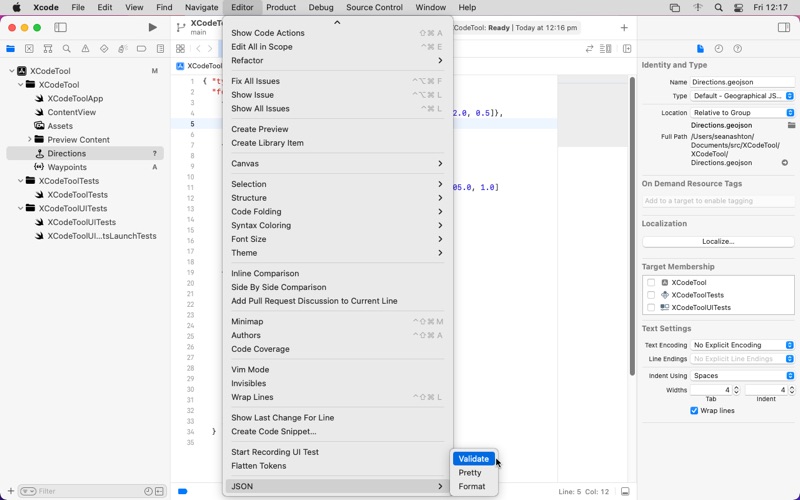Open the Canvas submenu
Viewport: 800px width, 500px height.
point(337,163)
